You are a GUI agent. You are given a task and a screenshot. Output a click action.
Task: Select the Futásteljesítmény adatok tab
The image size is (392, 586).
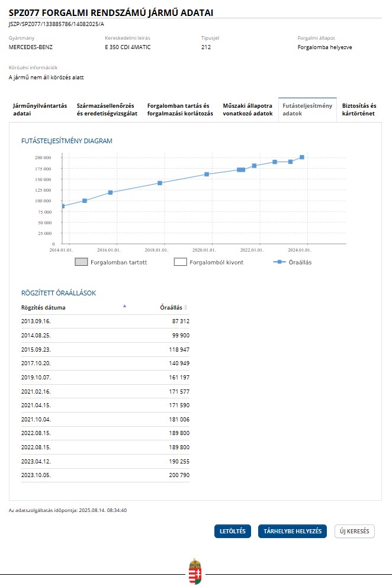coord(307,110)
